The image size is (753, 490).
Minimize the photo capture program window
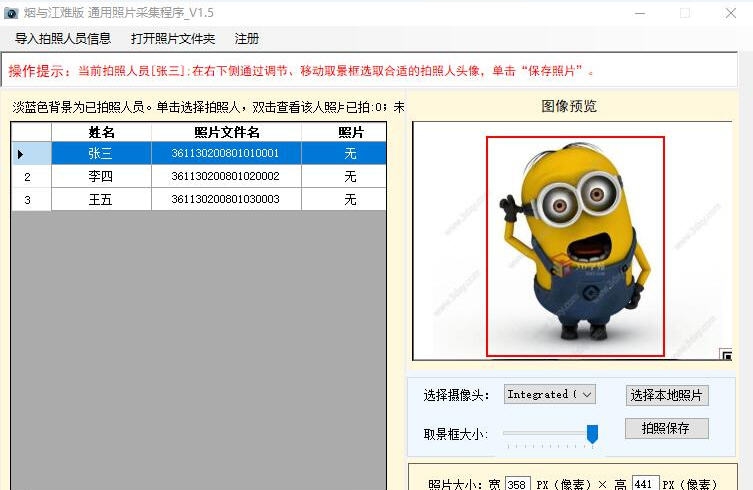pos(640,13)
